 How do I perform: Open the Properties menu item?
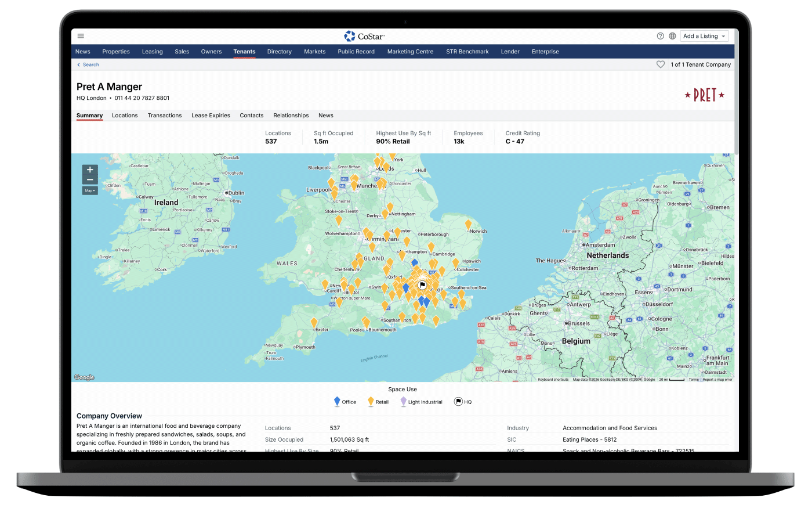(116, 52)
